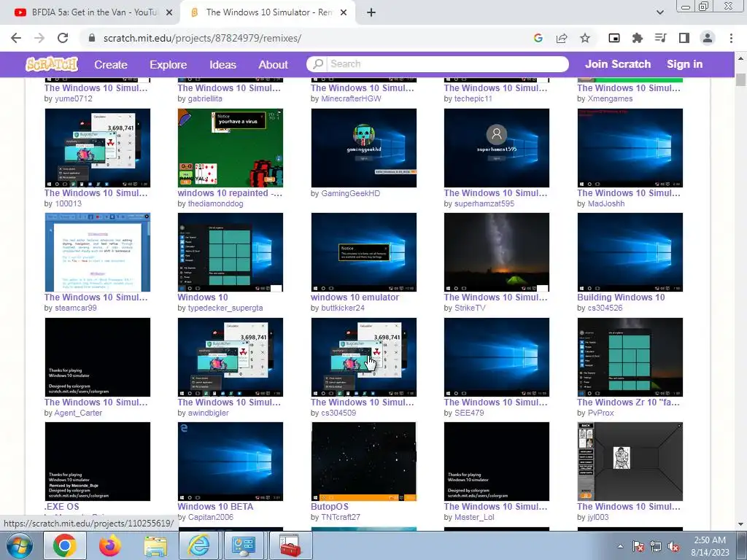
Task: Open windows 10 repainted project title
Action: pyautogui.click(x=230, y=192)
